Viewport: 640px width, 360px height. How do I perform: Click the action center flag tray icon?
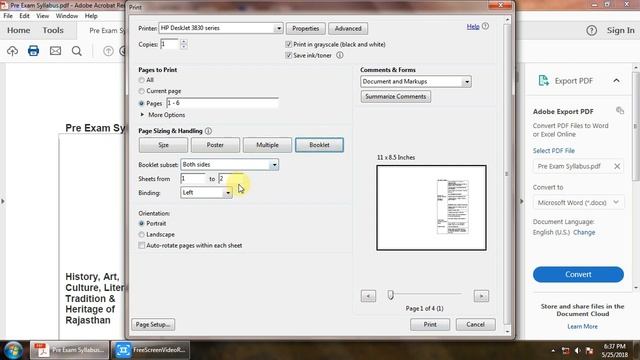point(589,351)
